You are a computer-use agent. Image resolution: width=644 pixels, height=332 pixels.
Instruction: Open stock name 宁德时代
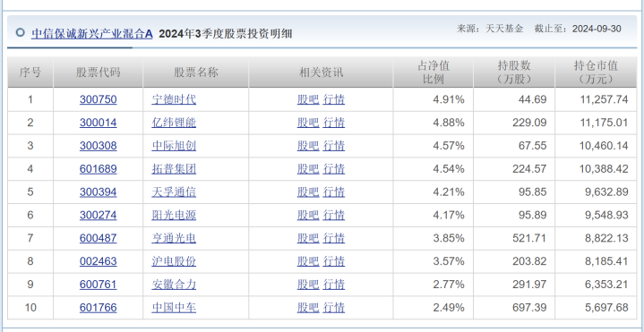(x=174, y=99)
